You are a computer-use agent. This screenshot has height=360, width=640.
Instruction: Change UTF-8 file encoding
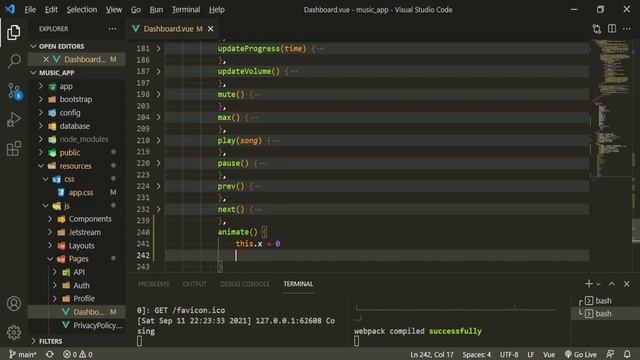click(x=509, y=354)
